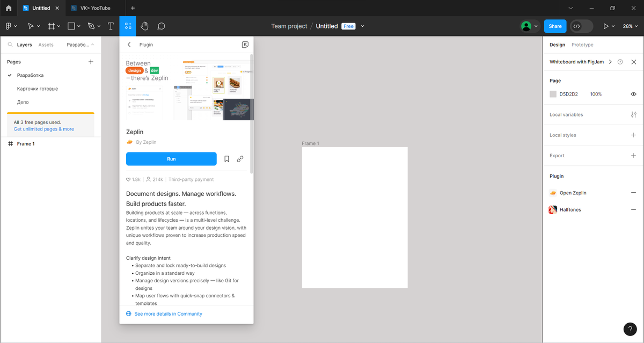Open the Figma home icon

9,8
